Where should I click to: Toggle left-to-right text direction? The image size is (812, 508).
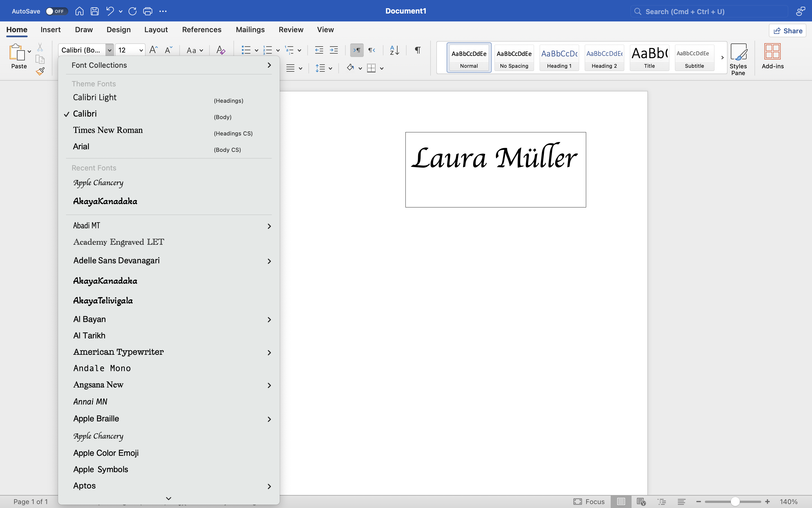click(357, 50)
